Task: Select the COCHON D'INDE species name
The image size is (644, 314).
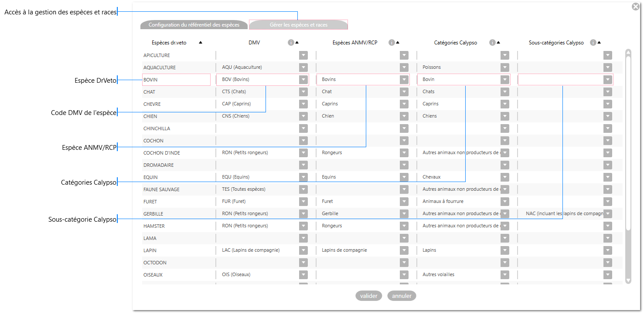Action: point(162,153)
